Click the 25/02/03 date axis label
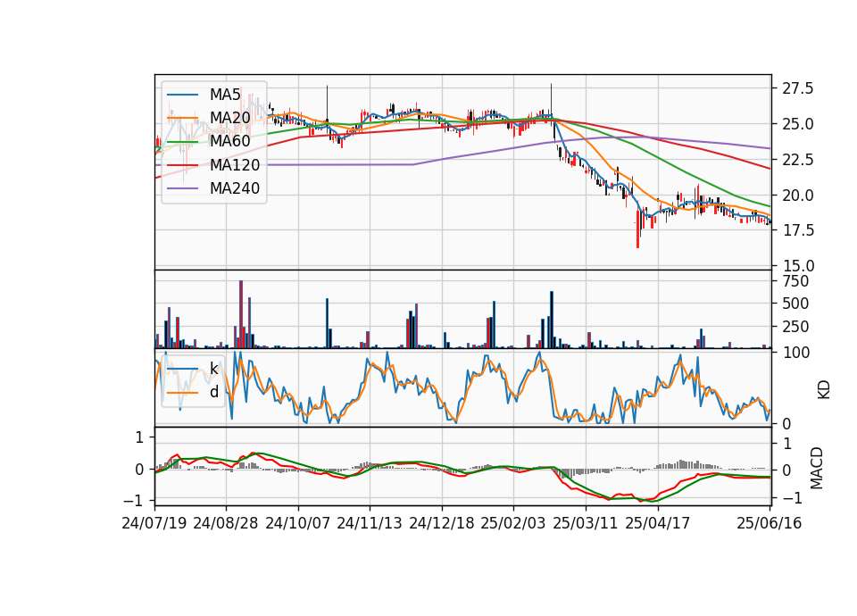857x616 pixels. [x=513, y=523]
